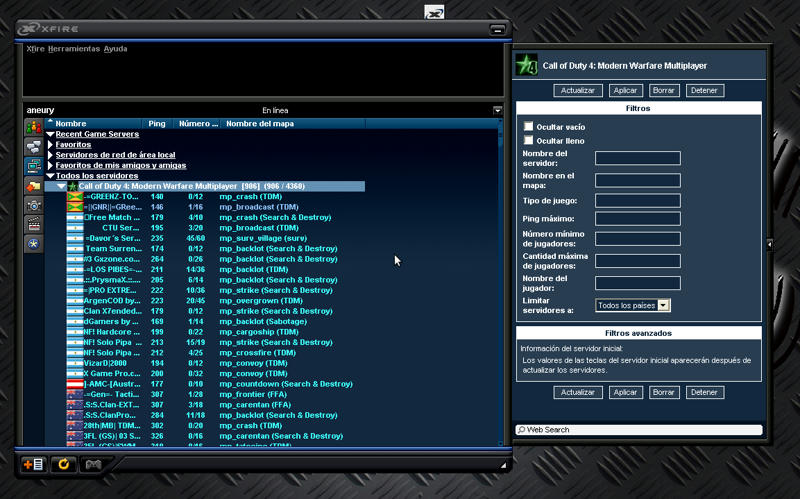Click bottom Detener button

click(x=704, y=392)
